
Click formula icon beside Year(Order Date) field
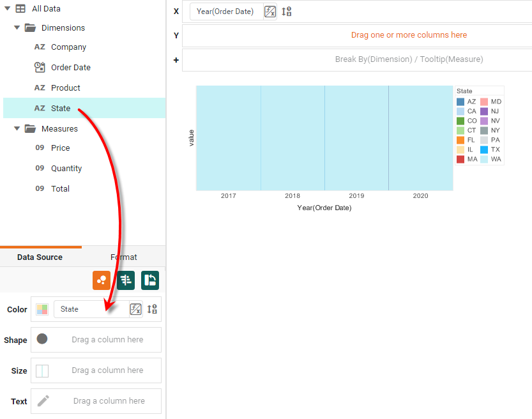270,11
